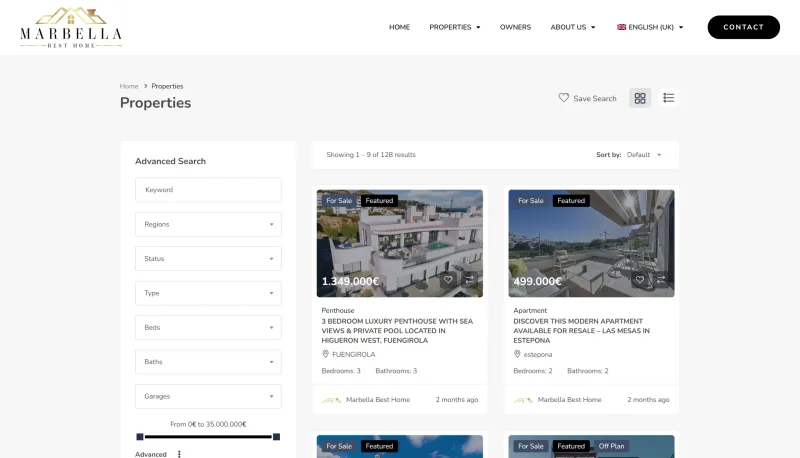The width and height of the screenshot is (800, 458).
Task: Click the Properties breadcrumb text
Action: [x=167, y=86]
